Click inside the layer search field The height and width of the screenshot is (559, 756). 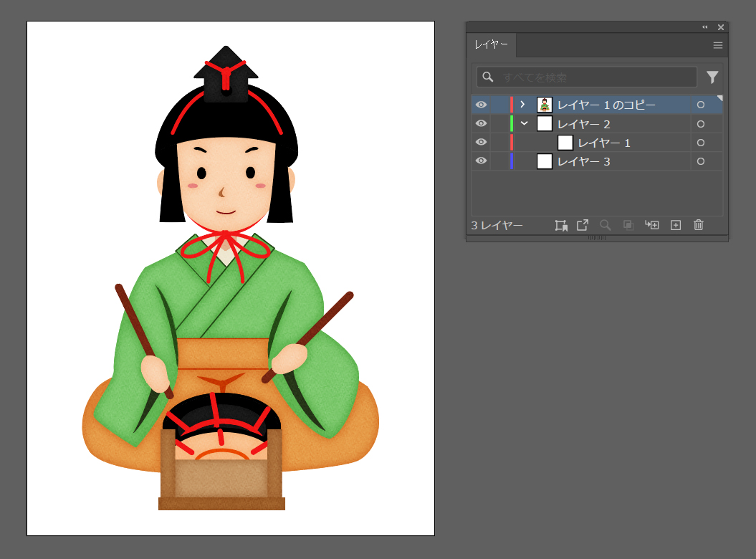click(588, 77)
